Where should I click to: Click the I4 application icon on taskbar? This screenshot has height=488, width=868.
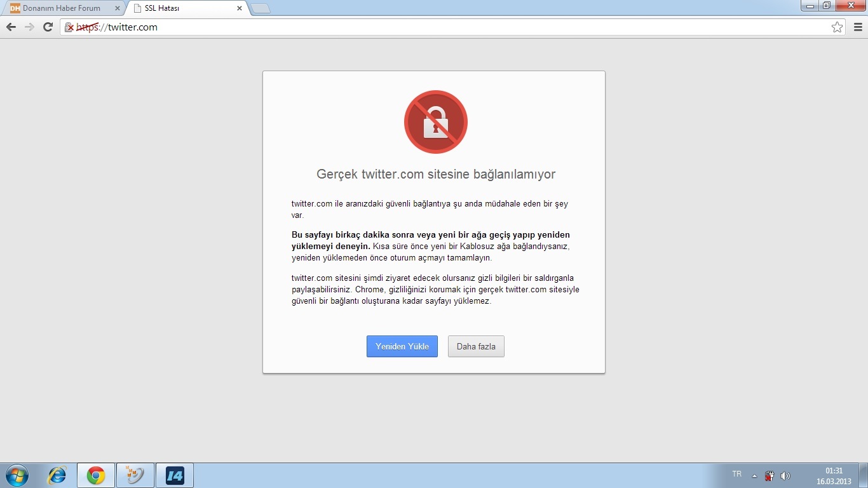[173, 475]
